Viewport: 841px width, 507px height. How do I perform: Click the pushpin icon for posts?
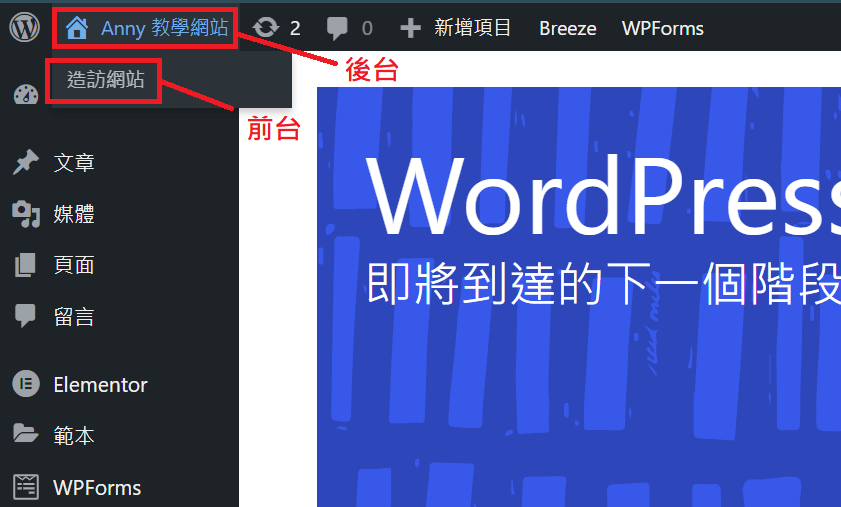[26, 162]
